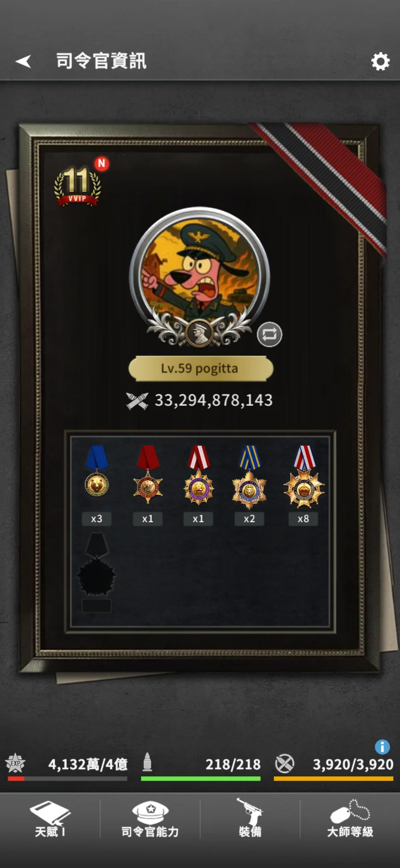Open settings with the gear icon

click(380, 61)
